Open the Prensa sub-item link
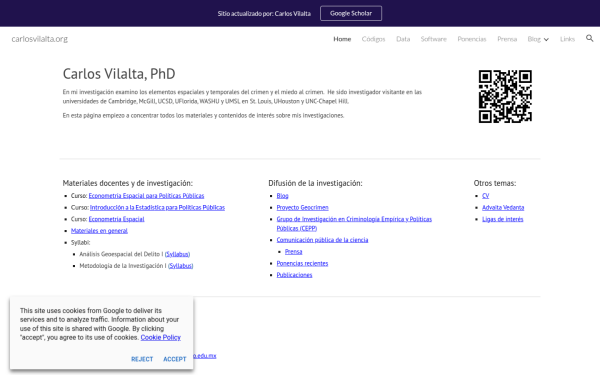 (x=293, y=252)
